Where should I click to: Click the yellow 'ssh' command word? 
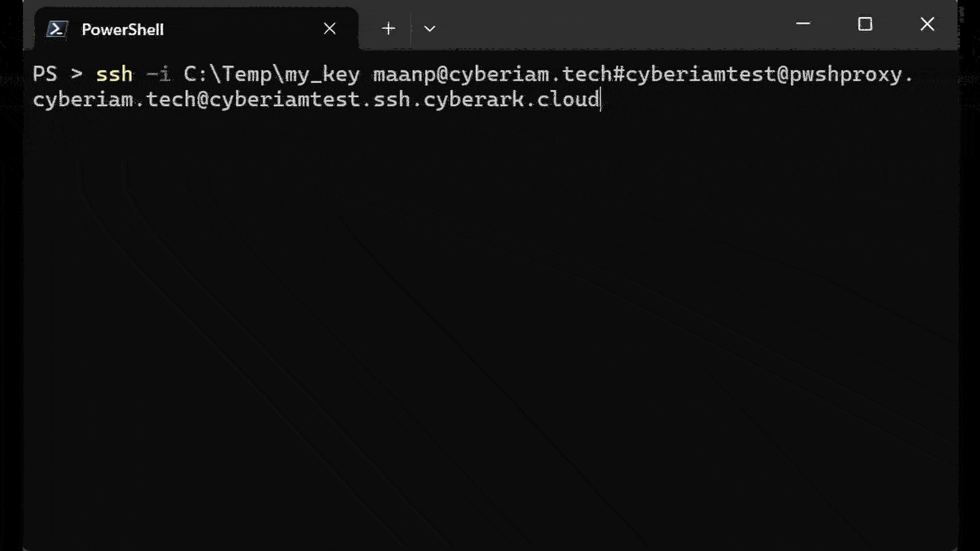[114, 74]
